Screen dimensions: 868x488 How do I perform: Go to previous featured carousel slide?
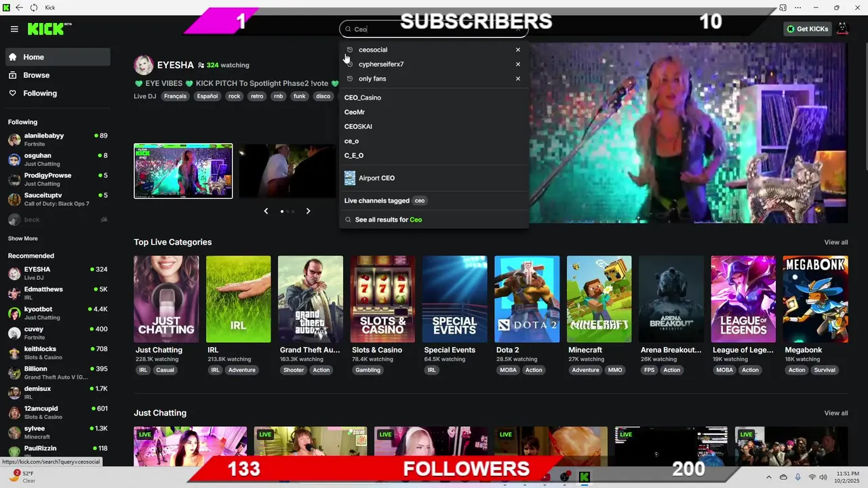pyautogui.click(x=266, y=211)
